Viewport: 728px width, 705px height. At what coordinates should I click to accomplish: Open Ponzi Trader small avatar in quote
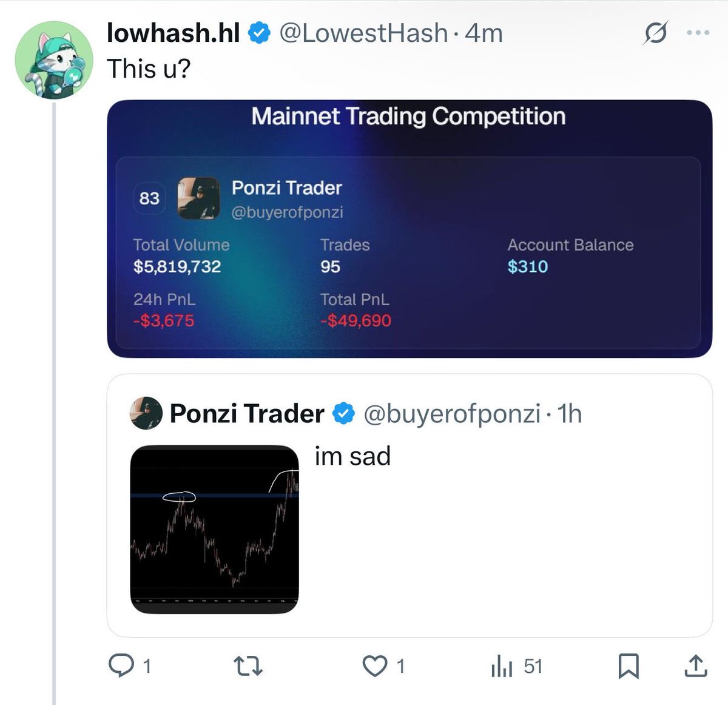pos(146,414)
